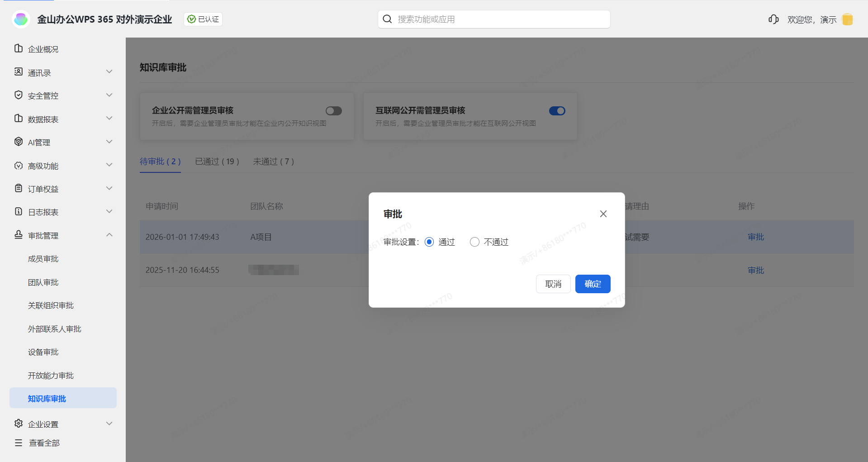
Task: Click the yellow user avatar
Action: pos(848,19)
